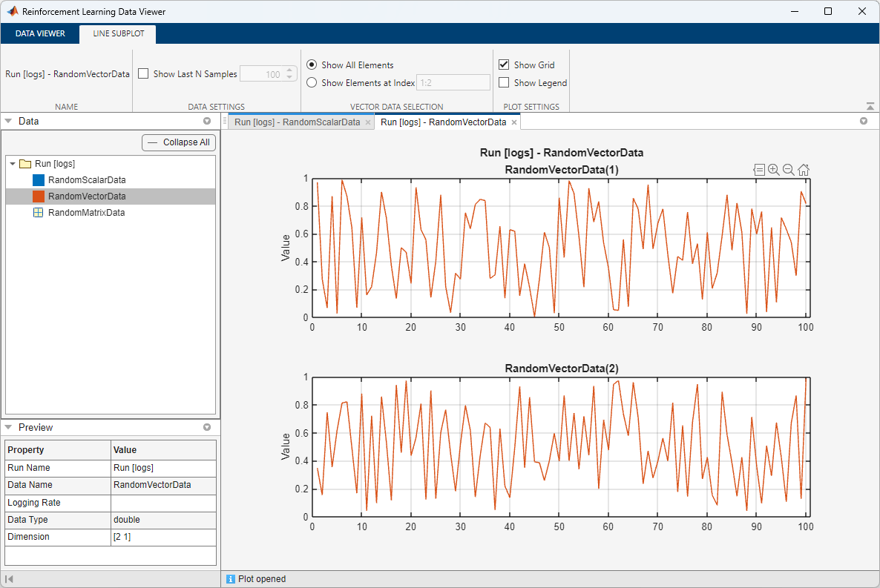
Task: Open the RandomScalarData plot tab
Action: 297,122
